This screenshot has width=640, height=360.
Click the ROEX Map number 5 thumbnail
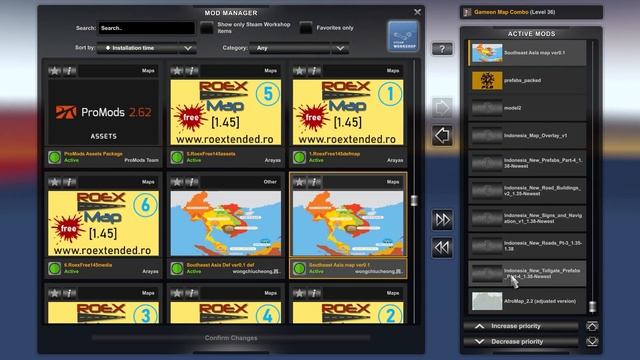(226, 112)
